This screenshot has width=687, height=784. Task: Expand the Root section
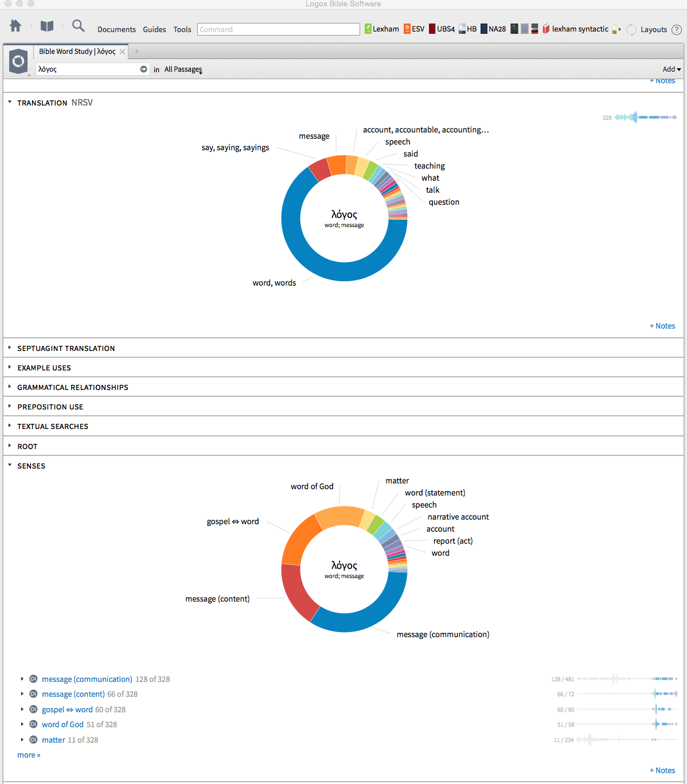(x=10, y=445)
